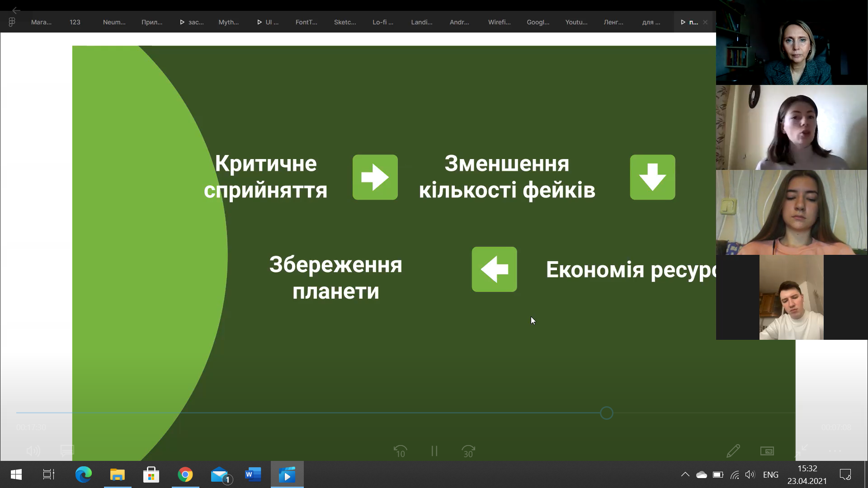Show hidden system tray icons

pos(685,474)
